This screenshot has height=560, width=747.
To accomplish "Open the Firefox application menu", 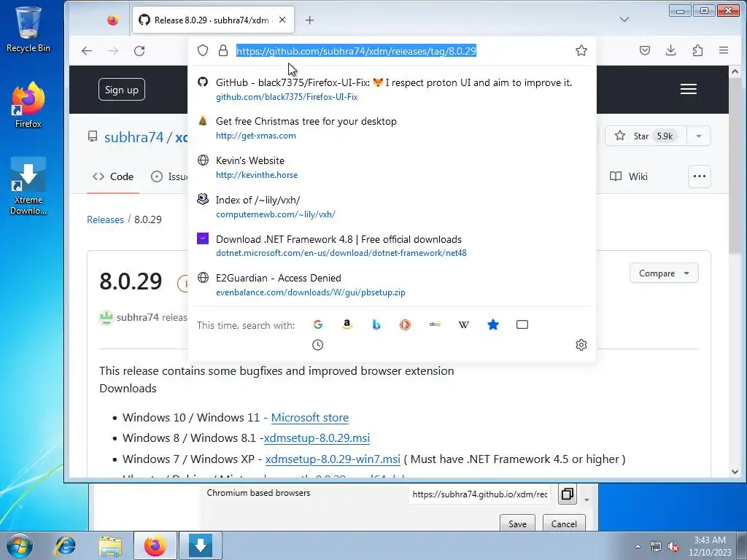I will (x=723, y=50).
